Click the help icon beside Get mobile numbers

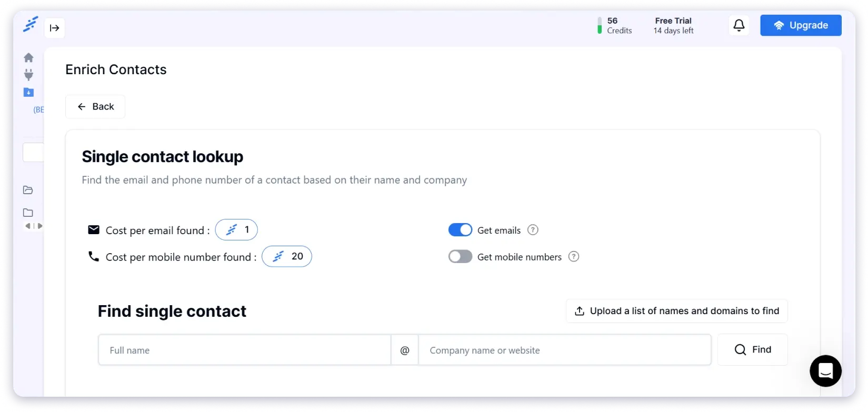[574, 257]
